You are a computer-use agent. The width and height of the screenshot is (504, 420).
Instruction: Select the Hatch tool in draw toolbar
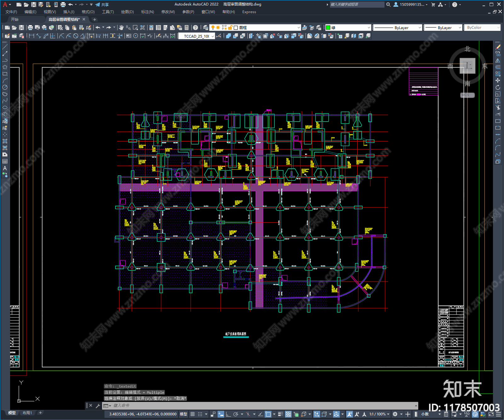[5, 141]
